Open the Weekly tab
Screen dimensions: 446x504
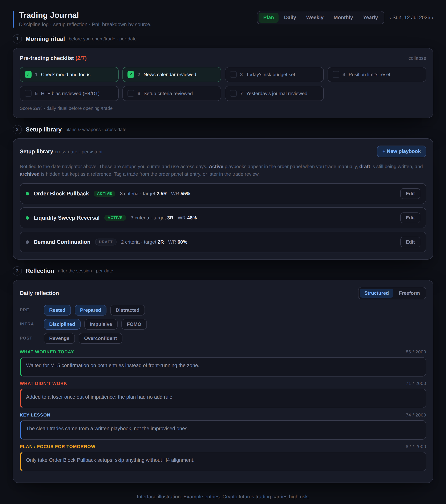click(x=315, y=17)
